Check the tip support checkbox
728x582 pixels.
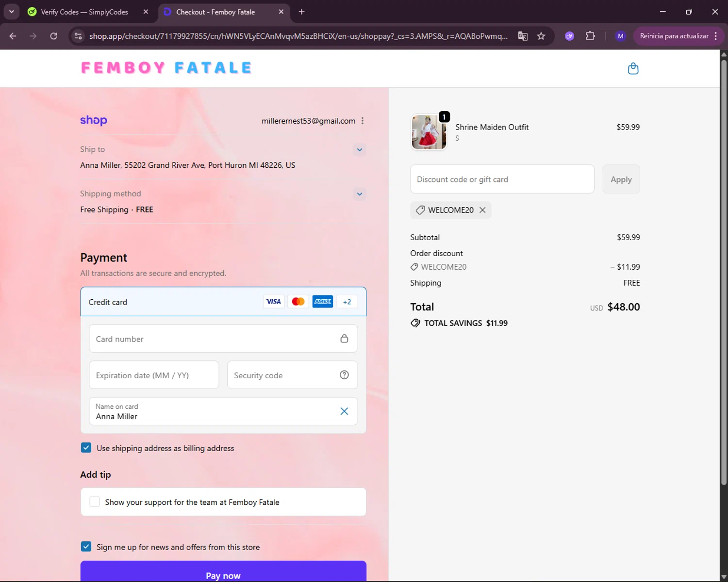(x=95, y=502)
